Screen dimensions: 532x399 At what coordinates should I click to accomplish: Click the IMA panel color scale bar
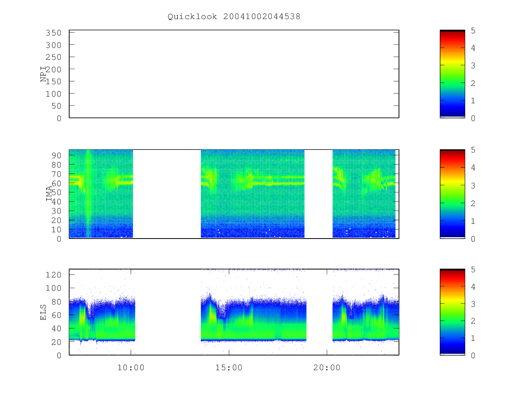pyautogui.click(x=452, y=194)
